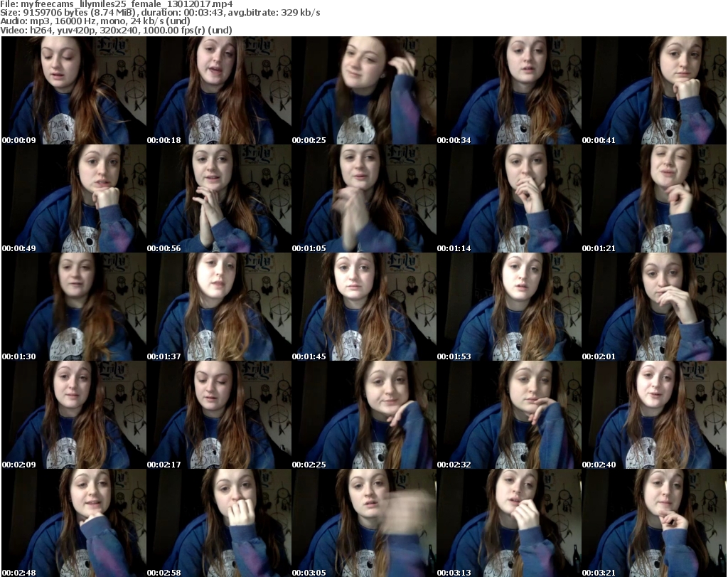Viewport: 728px width, 577px height.
Task: Choose the thumbnail at 00:02:48
Action: tap(74, 523)
